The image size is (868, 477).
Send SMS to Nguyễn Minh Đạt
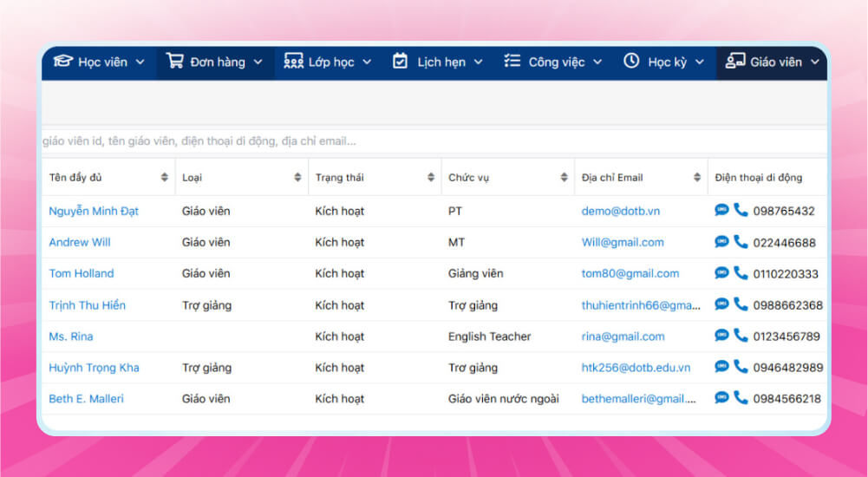tap(721, 210)
